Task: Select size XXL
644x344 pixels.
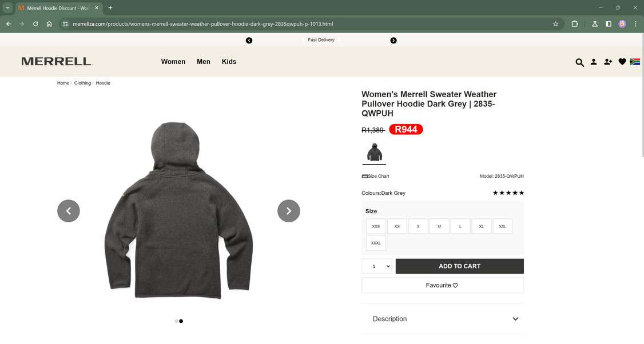Action: click(x=502, y=226)
